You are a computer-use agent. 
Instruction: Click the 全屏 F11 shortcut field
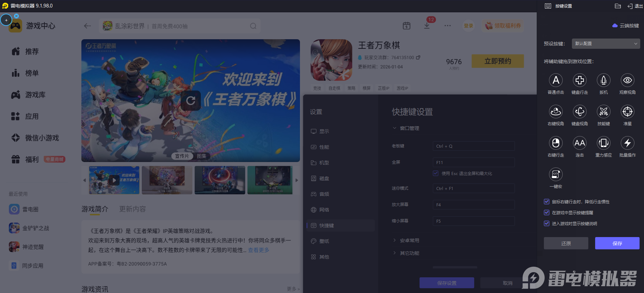click(x=474, y=162)
